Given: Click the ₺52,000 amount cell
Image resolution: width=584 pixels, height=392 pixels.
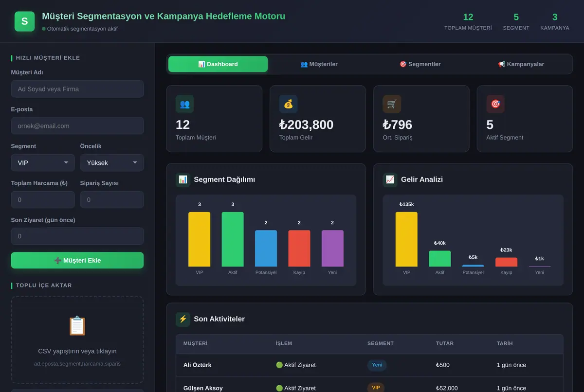Looking at the screenshot, I should coord(447,388).
